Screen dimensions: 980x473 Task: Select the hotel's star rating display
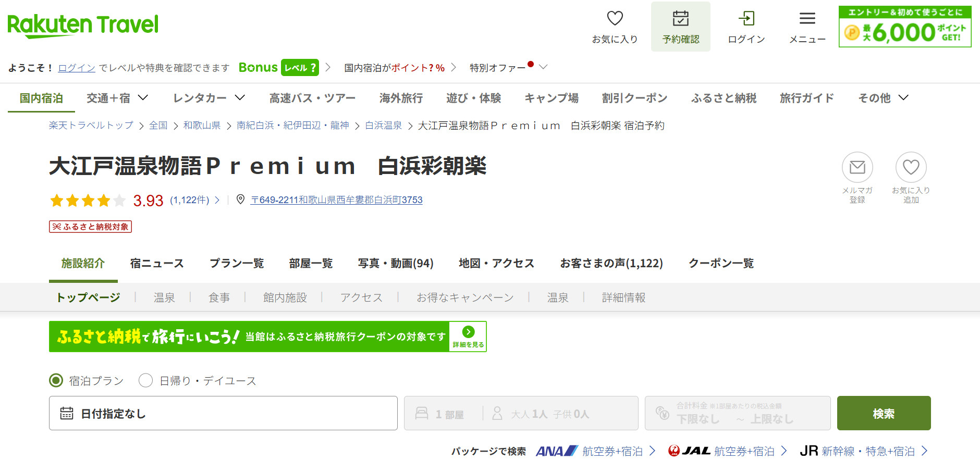pyautogui.click(x=88, y=200)
